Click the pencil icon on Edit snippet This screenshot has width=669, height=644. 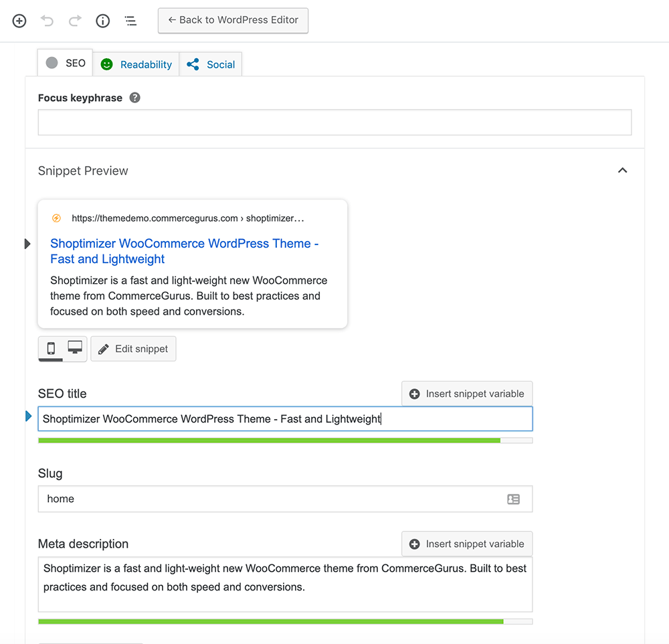[103, 349]
